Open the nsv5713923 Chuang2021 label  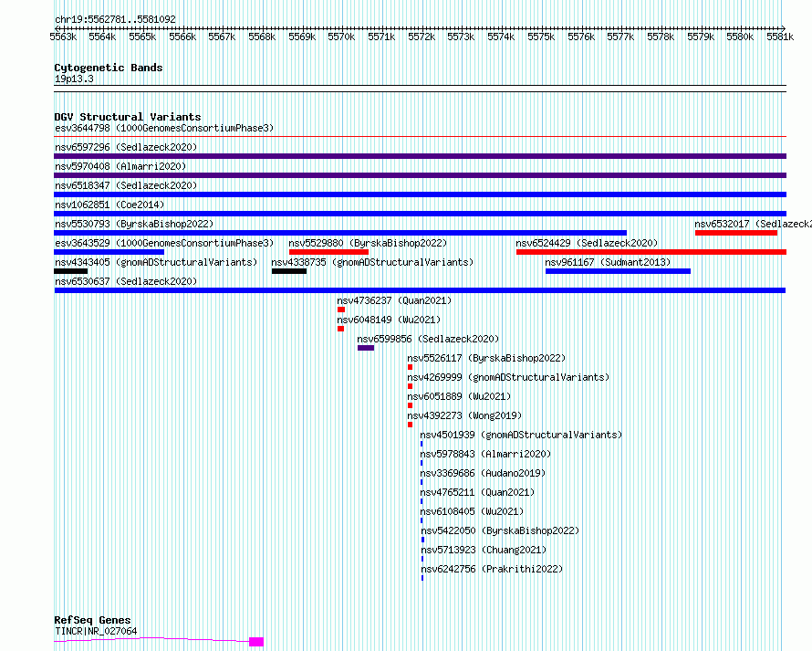[484, 550]
